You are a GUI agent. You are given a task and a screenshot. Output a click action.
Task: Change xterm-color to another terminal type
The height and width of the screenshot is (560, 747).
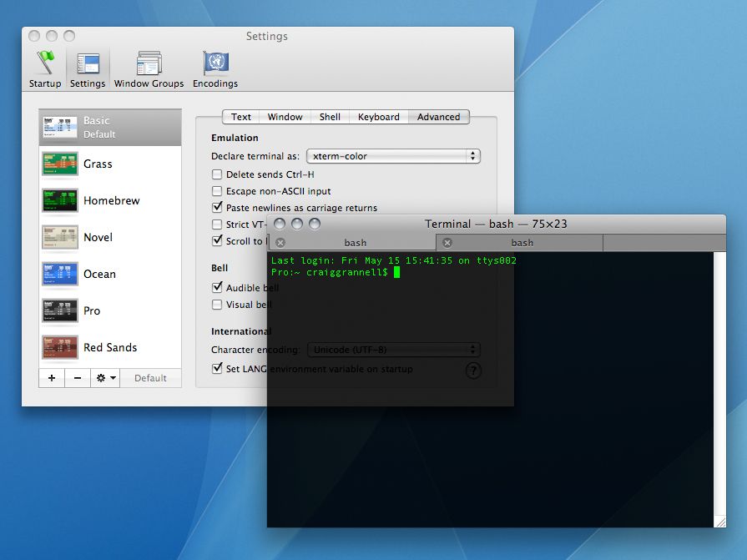tap(393, 156)
